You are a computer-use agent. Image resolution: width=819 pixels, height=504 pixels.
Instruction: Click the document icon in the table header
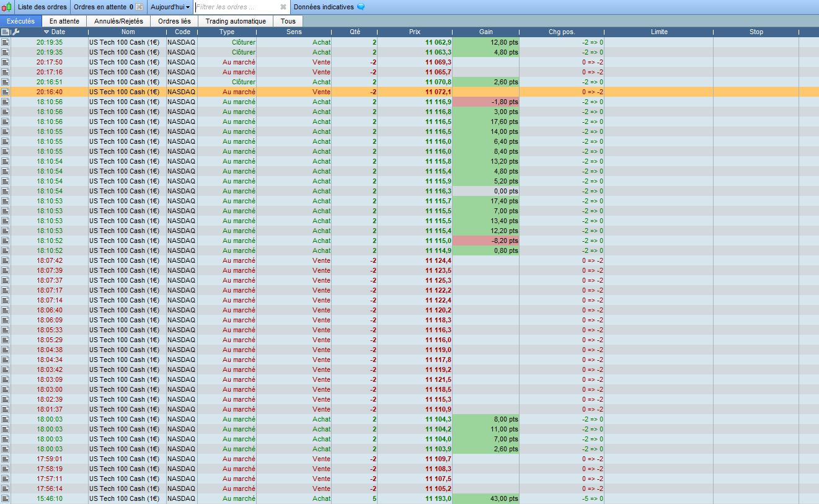[6, 32]
